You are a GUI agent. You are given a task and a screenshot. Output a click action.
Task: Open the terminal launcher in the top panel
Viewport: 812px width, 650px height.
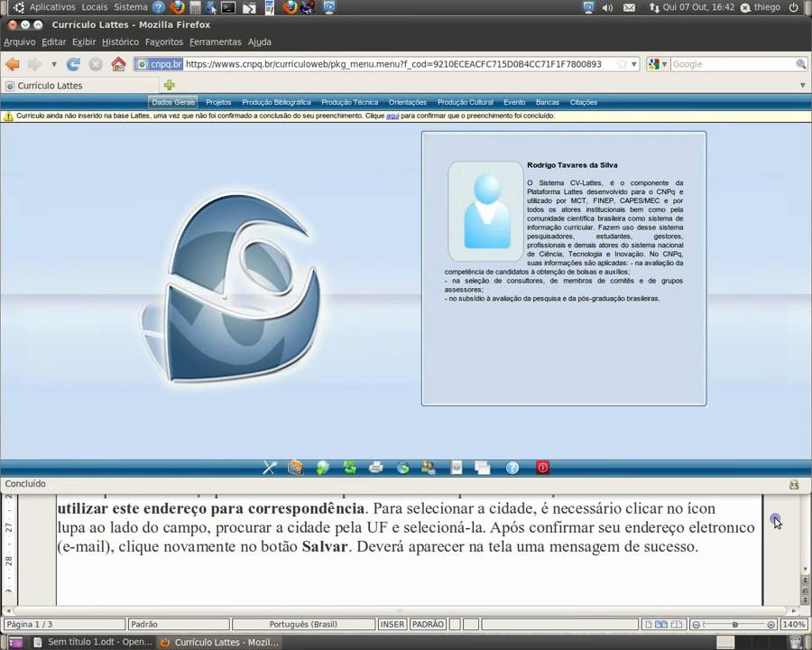coord(228,7)
